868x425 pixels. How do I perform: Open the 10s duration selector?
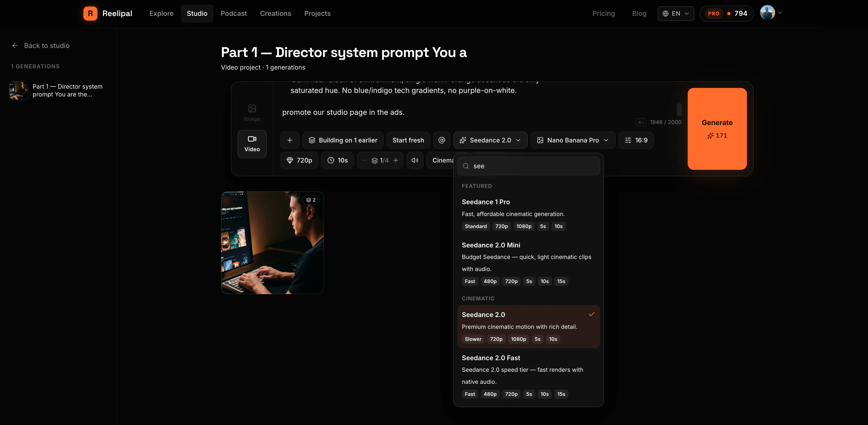(x=338, y=161)
